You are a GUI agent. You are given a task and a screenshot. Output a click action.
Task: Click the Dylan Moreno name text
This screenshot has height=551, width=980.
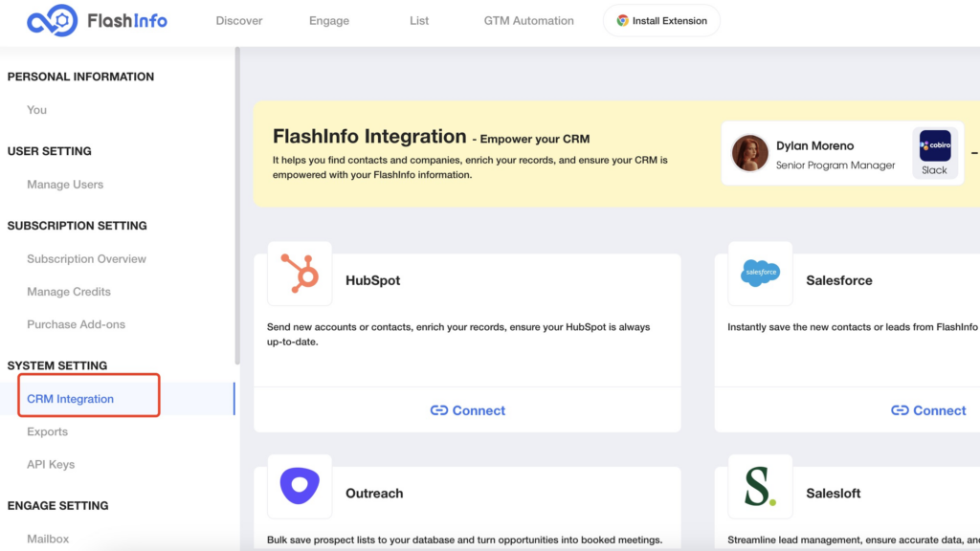pyautogui.click(x=814, y=145)
